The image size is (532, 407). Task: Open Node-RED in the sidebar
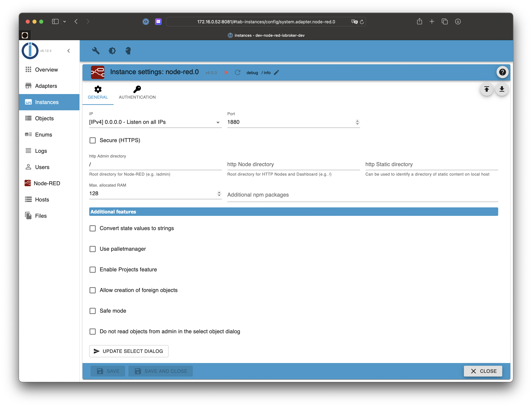coord(49,183)
